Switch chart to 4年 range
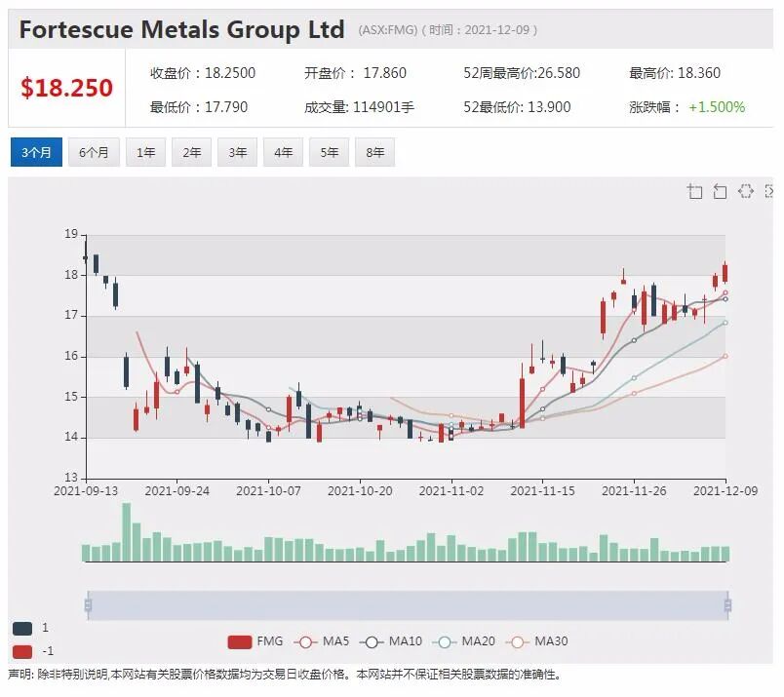This screenshot has width=784, height=697. pyautogui.click(x=283, y=152)
